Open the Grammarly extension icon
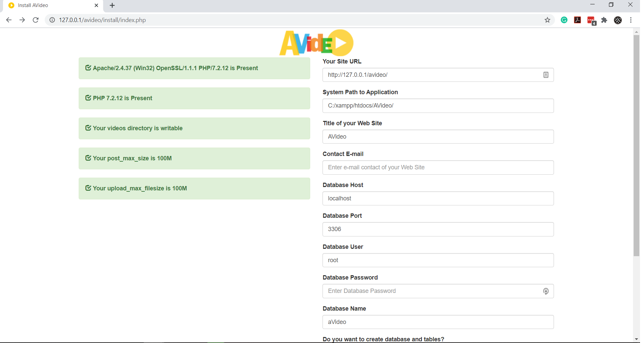This screenshot has width=644, height=343. 564,20
